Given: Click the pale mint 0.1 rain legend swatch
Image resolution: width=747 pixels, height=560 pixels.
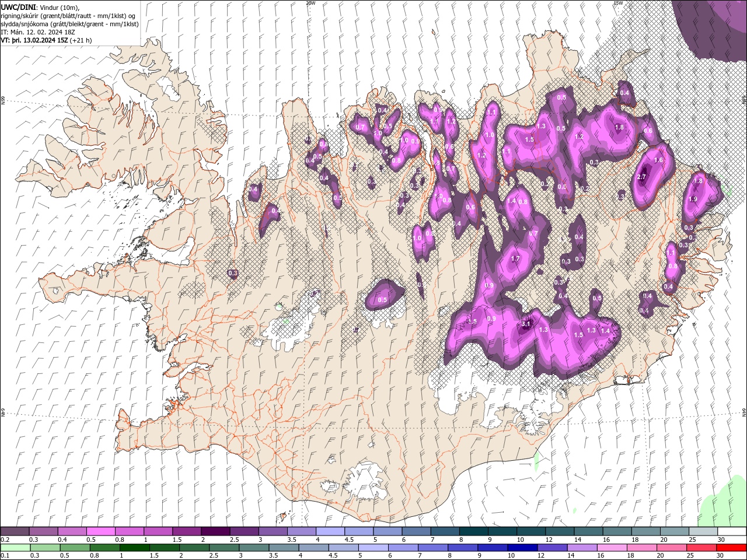Looking at the screenshot, I should point(15,548).
